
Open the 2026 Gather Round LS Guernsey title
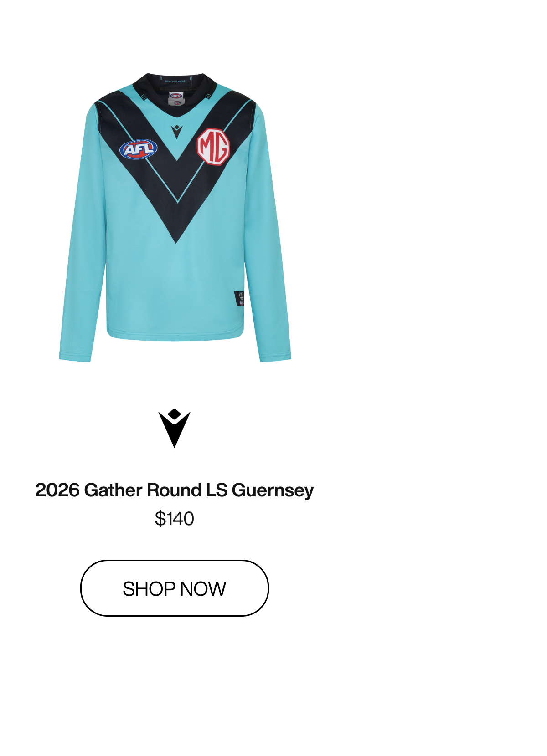click(x=175, y=490)
